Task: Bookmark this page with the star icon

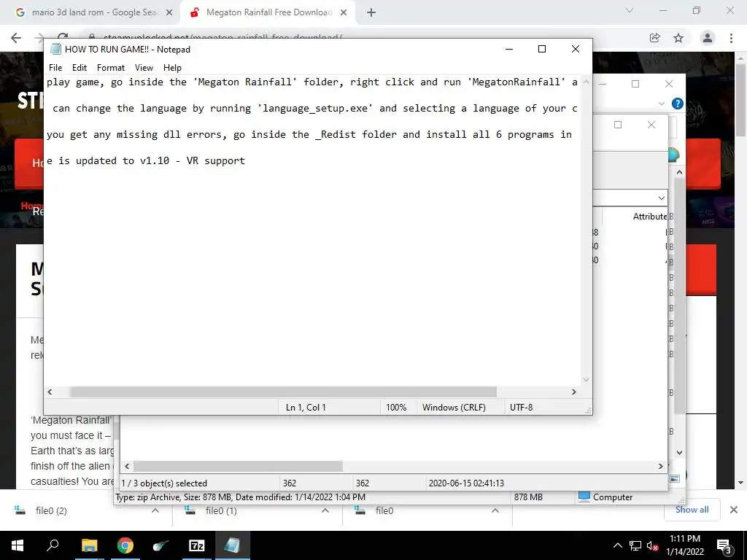Action: point(678,38)
